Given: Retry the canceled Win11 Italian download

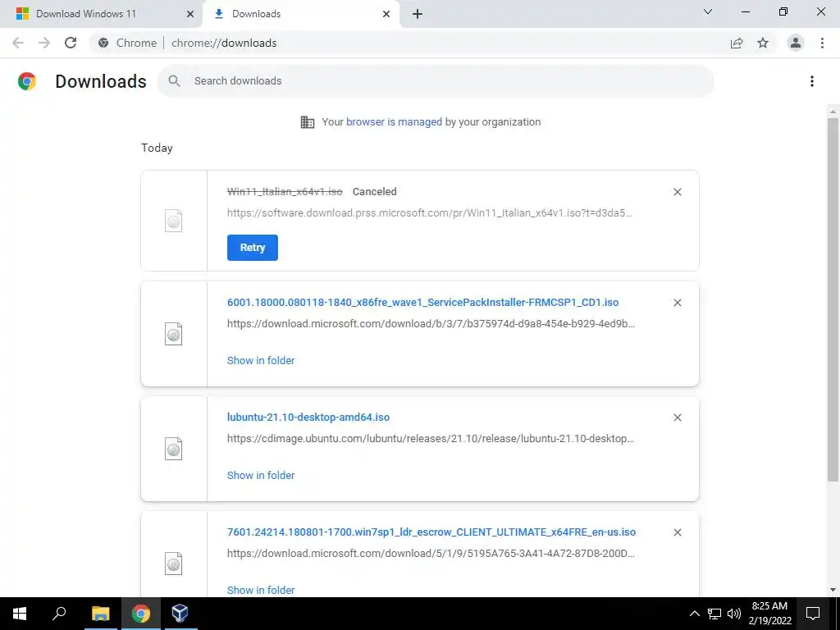Looking at the screenshot, I should click(253, 248).
